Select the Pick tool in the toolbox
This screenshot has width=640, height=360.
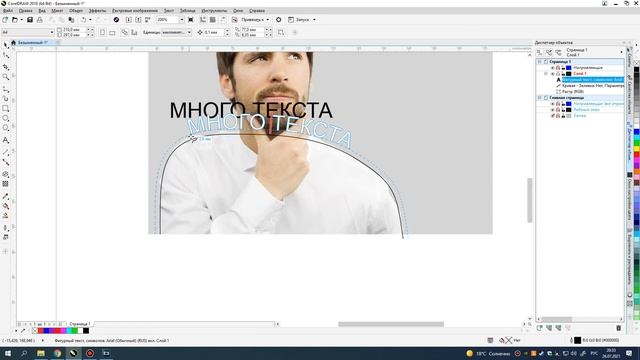(5, 44)
